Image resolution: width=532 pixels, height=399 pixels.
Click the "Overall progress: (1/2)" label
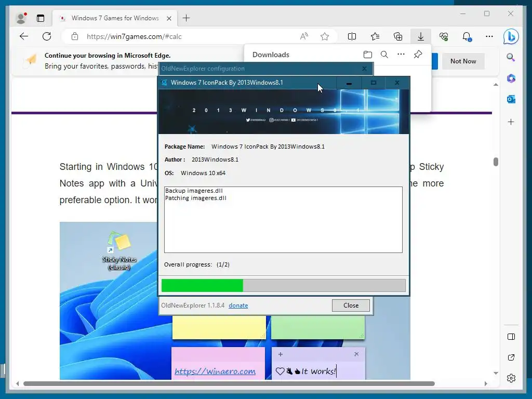[197, 264]
